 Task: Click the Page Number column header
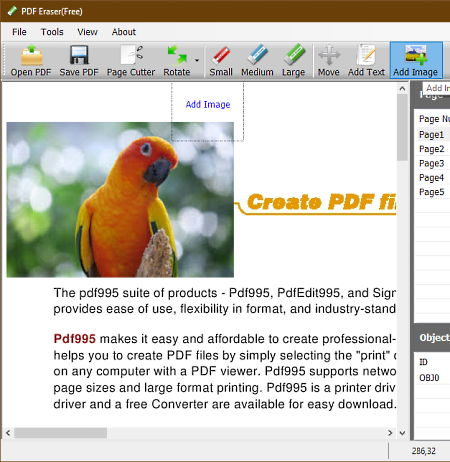click(434, 119)
